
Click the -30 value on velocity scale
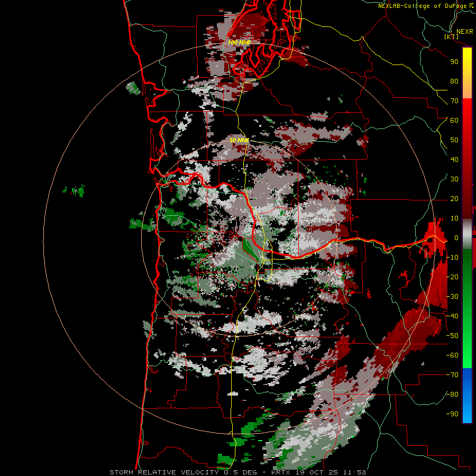[x=452, y=297]
